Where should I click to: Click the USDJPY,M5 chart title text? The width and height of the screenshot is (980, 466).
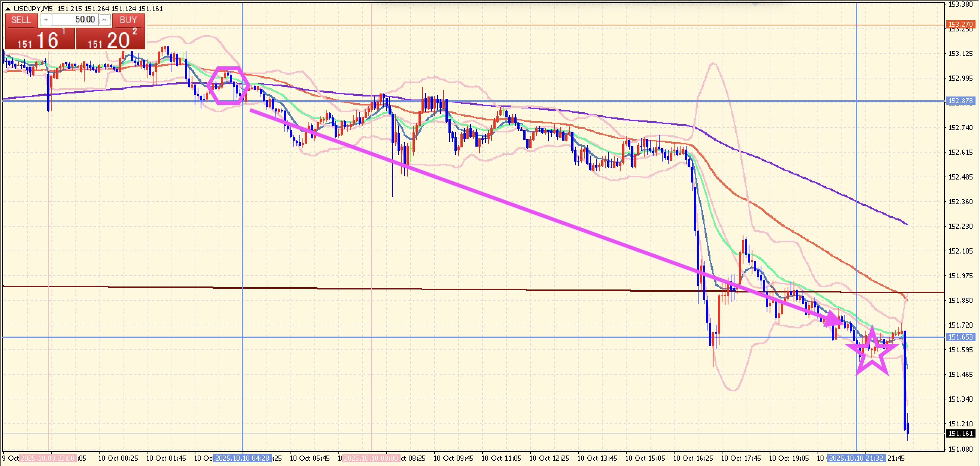click(x=33, y=9)
